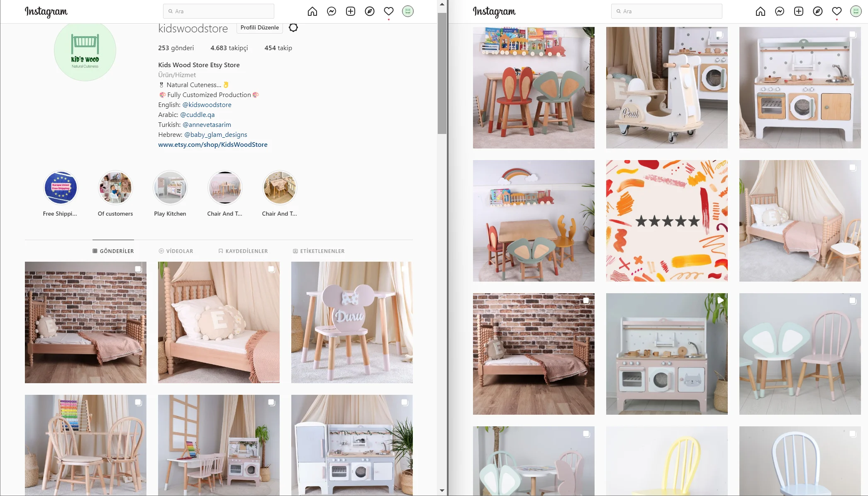Open first Chair And T... highlight

pyautogui.click(x=225, y=187)
